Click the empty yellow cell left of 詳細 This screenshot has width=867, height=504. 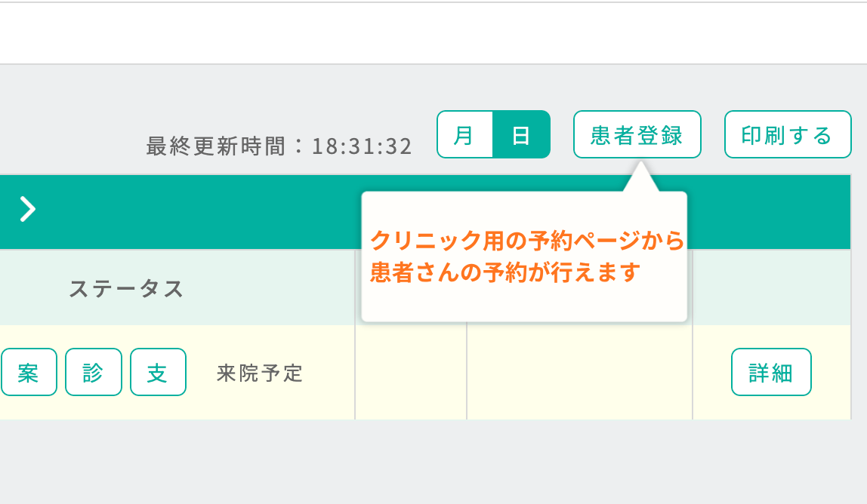(579, 372)
